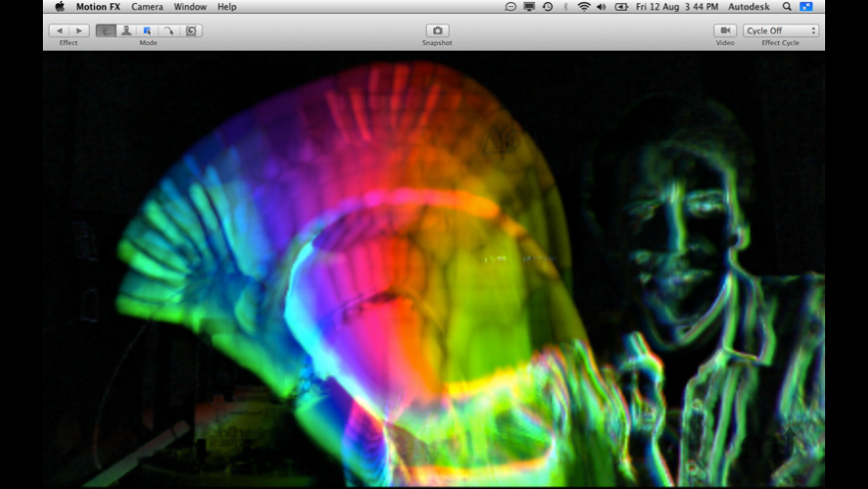Open Spotlight search magnifier

tap(786, 7)
